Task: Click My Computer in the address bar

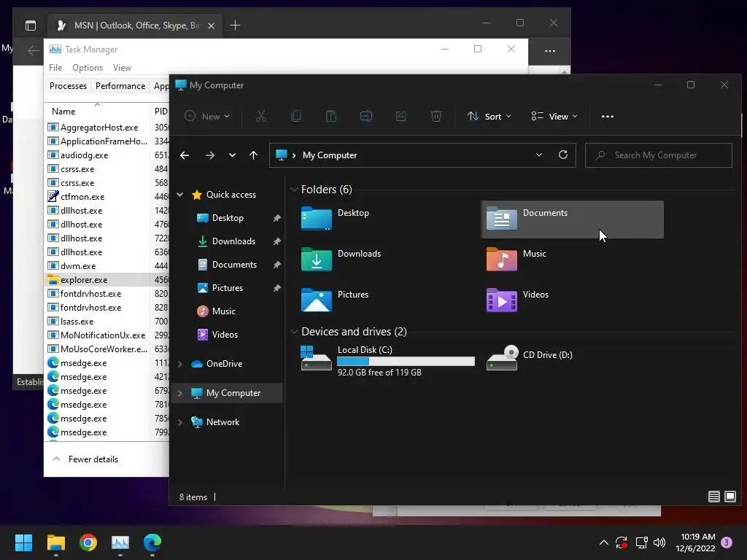Action: pos(330,155)
